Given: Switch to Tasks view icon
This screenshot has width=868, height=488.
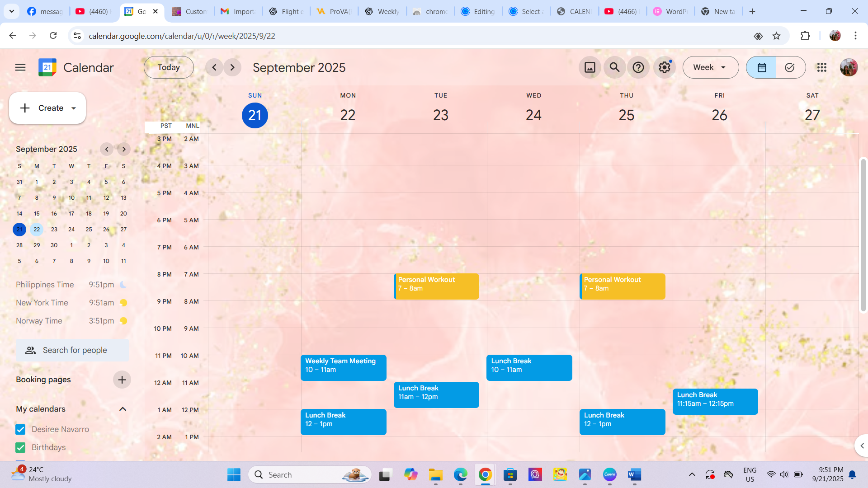Looking at the screenshot, I should [x=790, y=67].
